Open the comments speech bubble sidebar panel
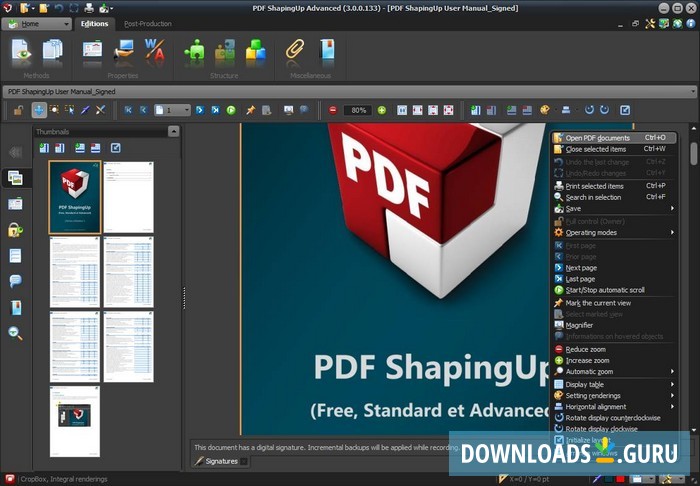 pos(15,281)
